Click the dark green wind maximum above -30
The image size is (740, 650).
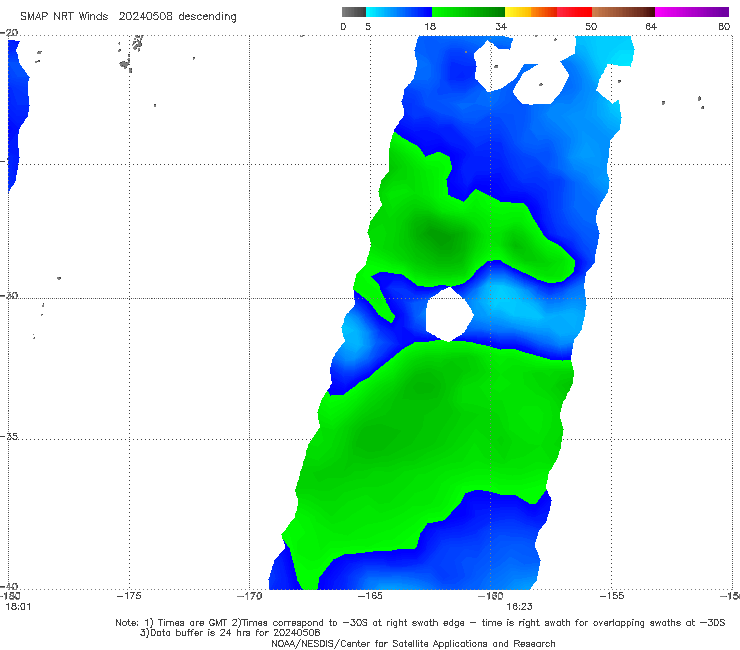point(439,236)
